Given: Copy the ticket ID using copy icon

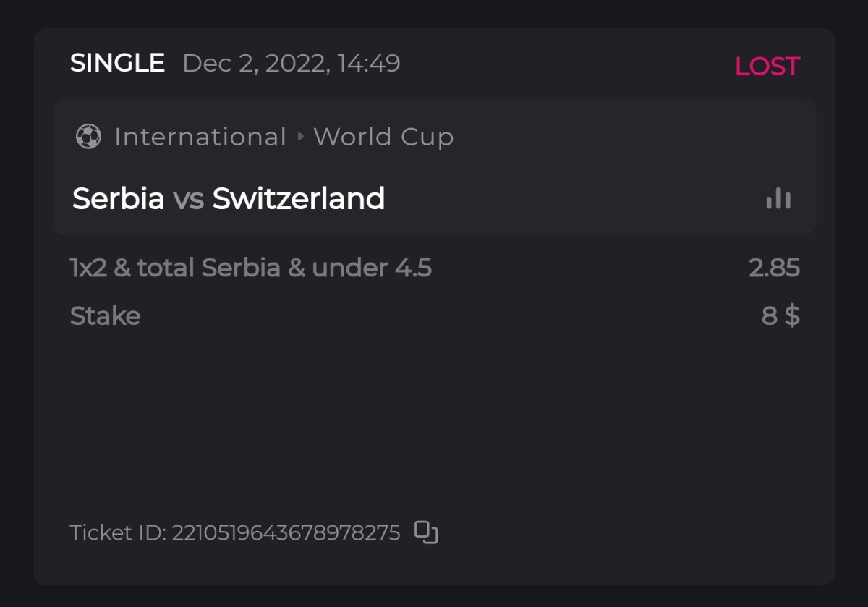Looking at the screenshot, I should pos(426,532).
